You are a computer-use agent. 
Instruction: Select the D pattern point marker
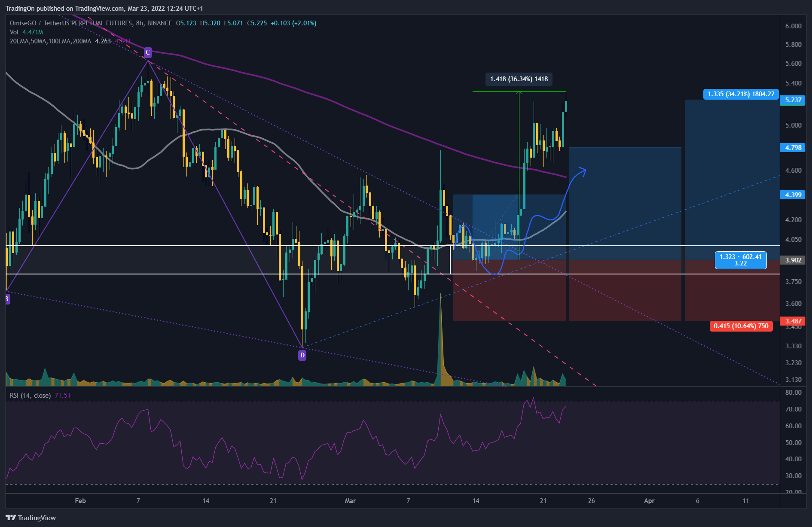302,355
